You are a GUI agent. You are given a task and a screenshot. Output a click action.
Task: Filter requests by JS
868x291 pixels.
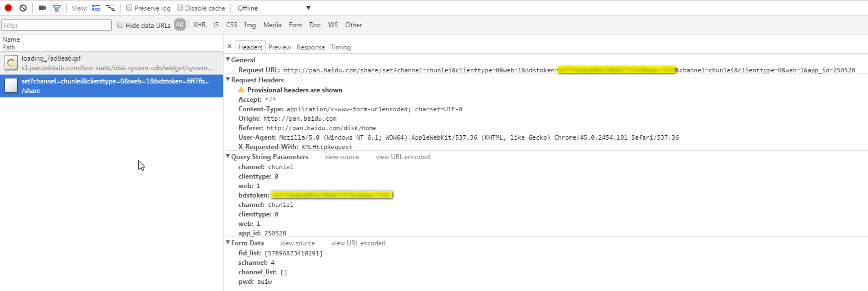(x=216, y=25)
